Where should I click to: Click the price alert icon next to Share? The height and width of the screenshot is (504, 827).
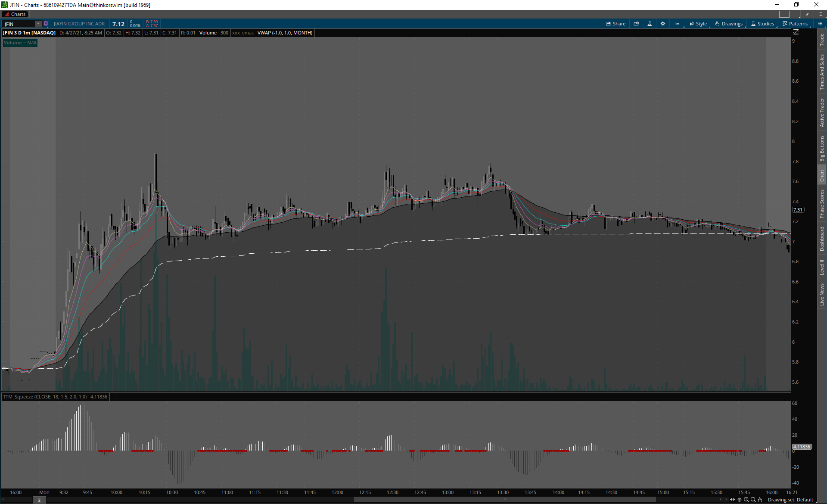click(636, 24)
